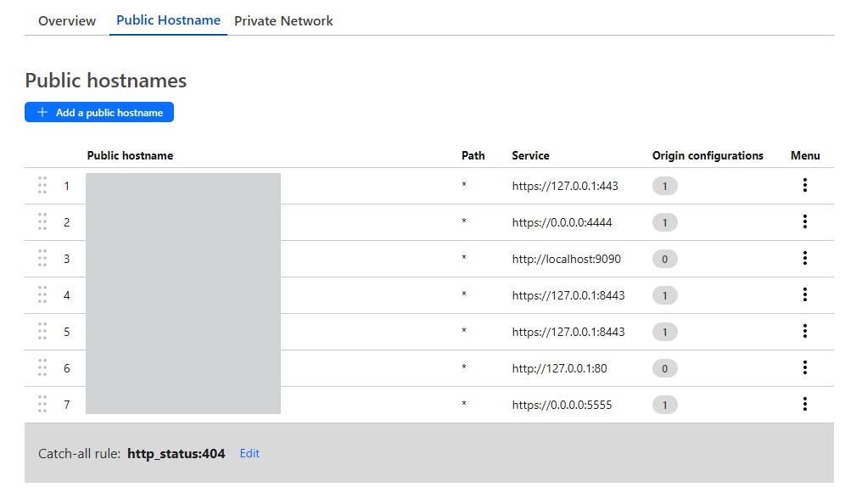The width and height of the screenshot is (845, 504).
Task: Click the drag handle of row 1
Action: (42, 186)
